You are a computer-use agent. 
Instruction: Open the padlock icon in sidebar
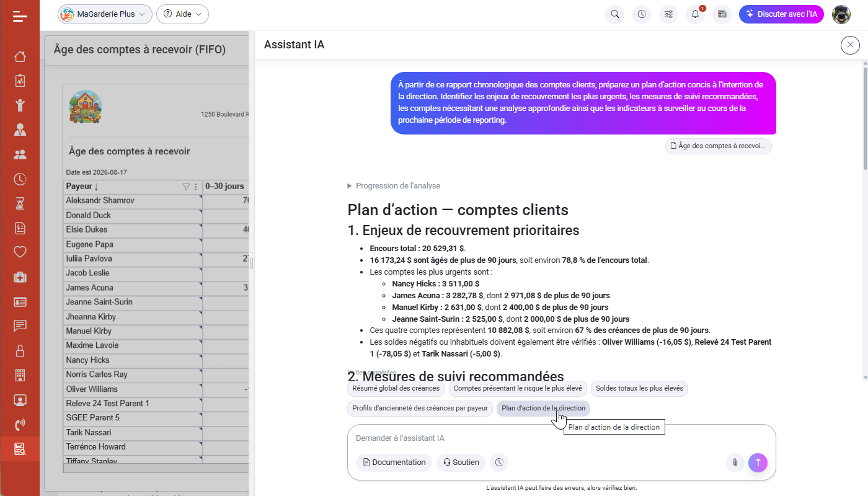click(x=20, y=350)
